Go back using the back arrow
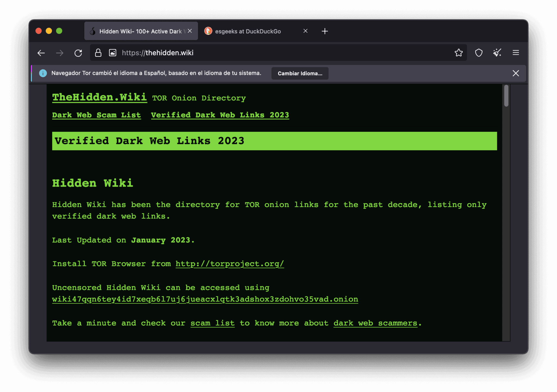 tap(41, 53)
